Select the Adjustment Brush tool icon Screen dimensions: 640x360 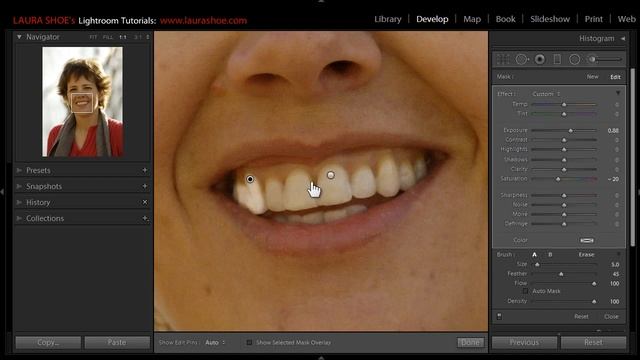[605, 60]
